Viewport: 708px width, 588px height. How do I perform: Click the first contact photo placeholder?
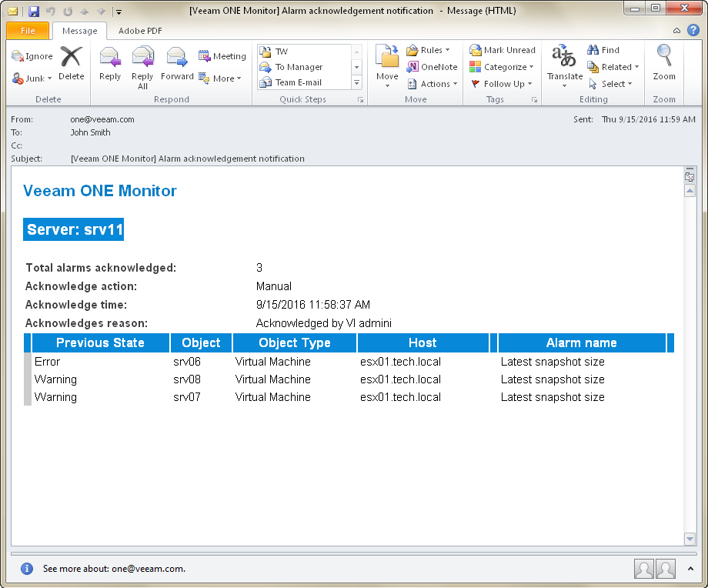click(644, 569)
